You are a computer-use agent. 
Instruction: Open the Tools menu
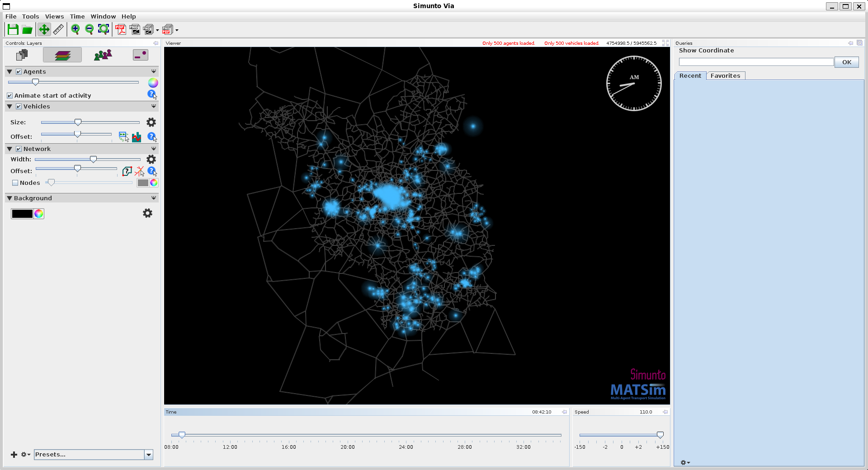(30, 17)
